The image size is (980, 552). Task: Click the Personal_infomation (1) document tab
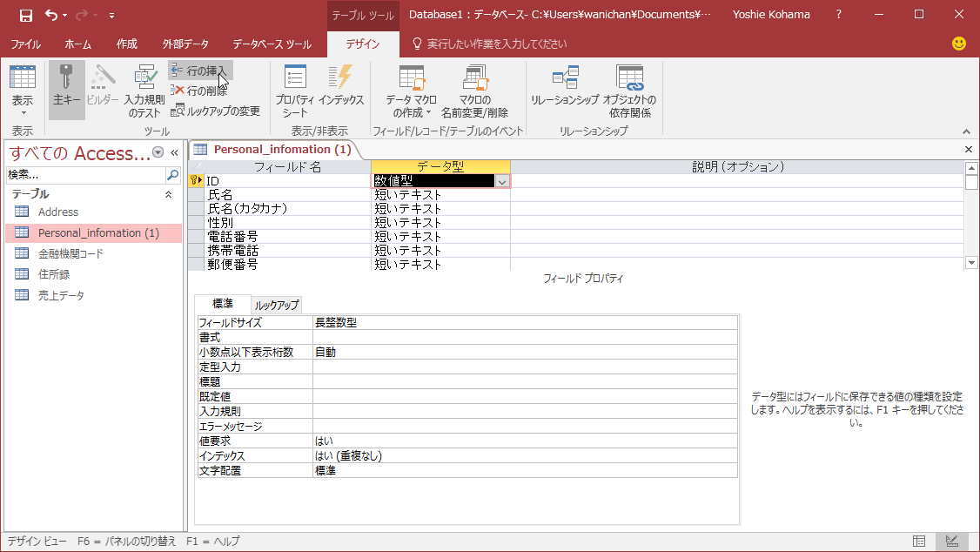coord(274,150)
